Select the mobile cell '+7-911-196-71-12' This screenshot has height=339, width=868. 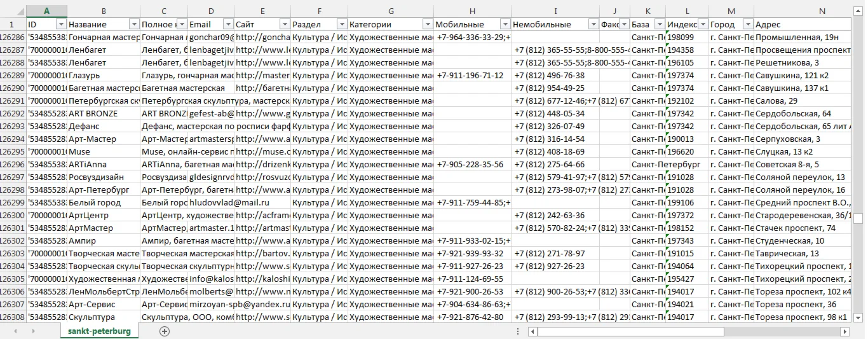(472, 75)
